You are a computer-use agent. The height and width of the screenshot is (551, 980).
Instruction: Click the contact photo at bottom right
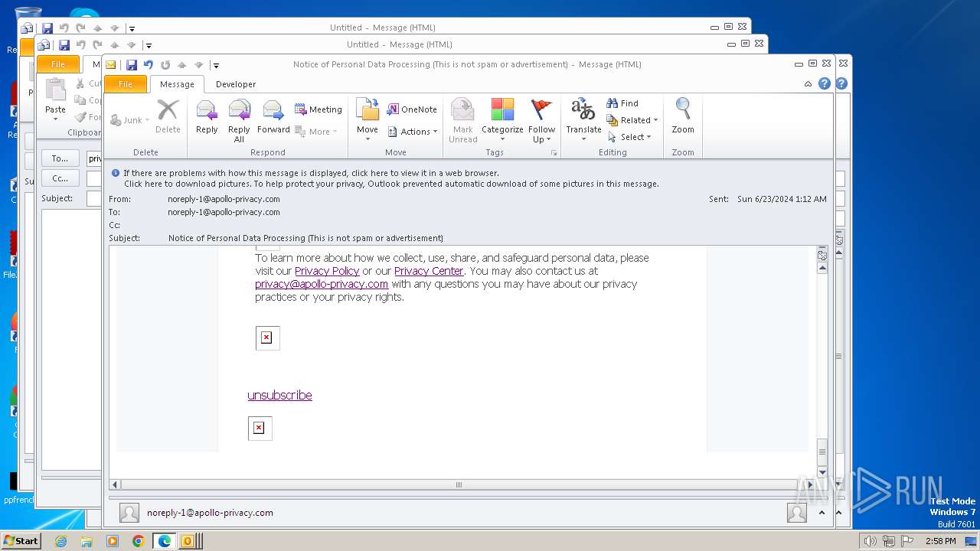point(796,513)
